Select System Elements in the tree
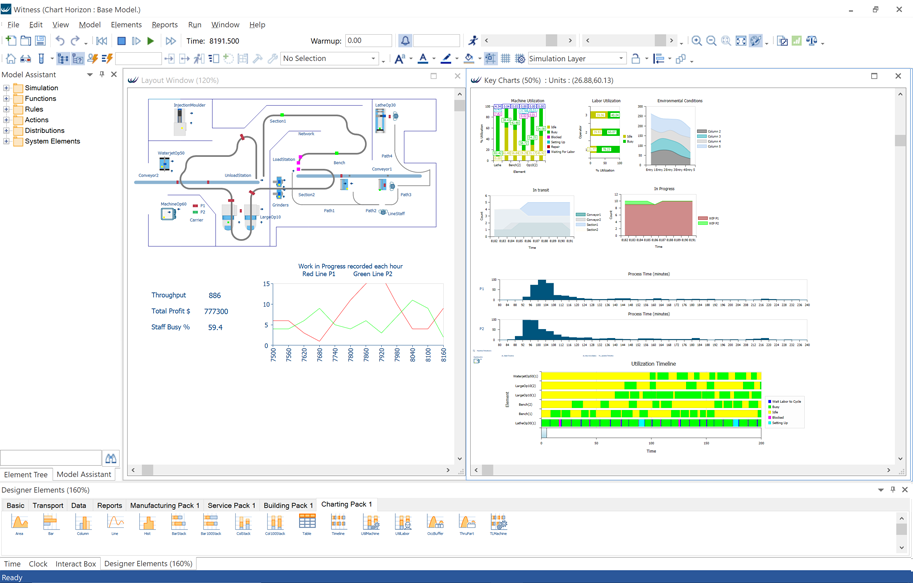This screenshot has width=913, height=583. coord(52,141)
